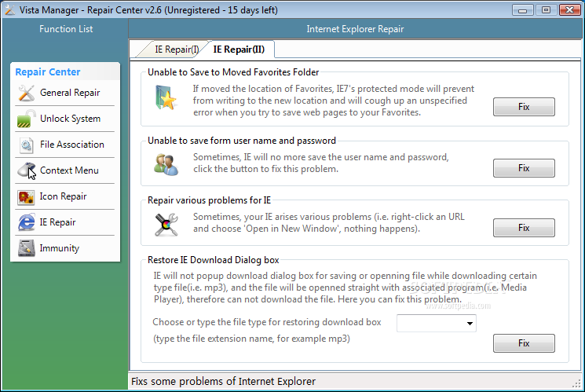Select the IE Repair(II) tab
The height and width of the screenshot is (392, 585).
[239, 49]
